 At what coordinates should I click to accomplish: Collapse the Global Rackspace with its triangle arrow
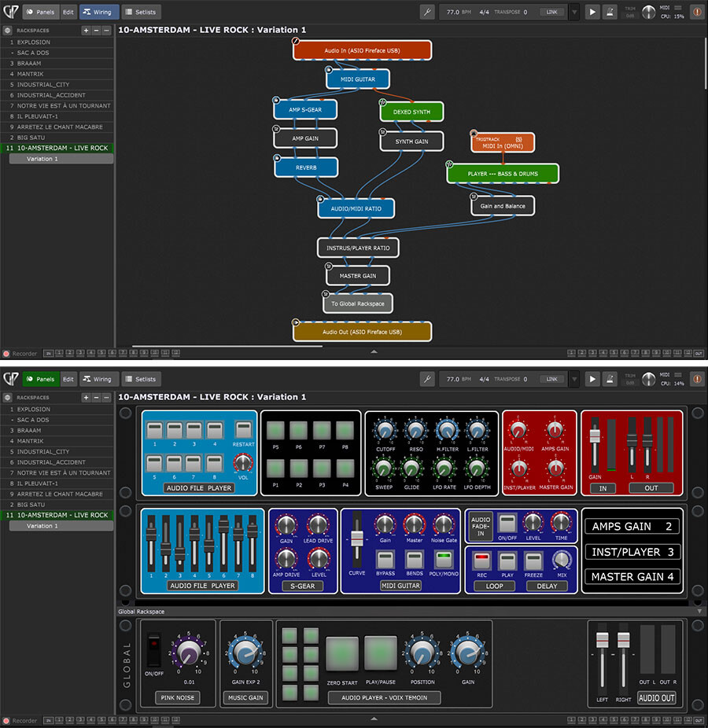pyautogui.click(x=699, y=612)
